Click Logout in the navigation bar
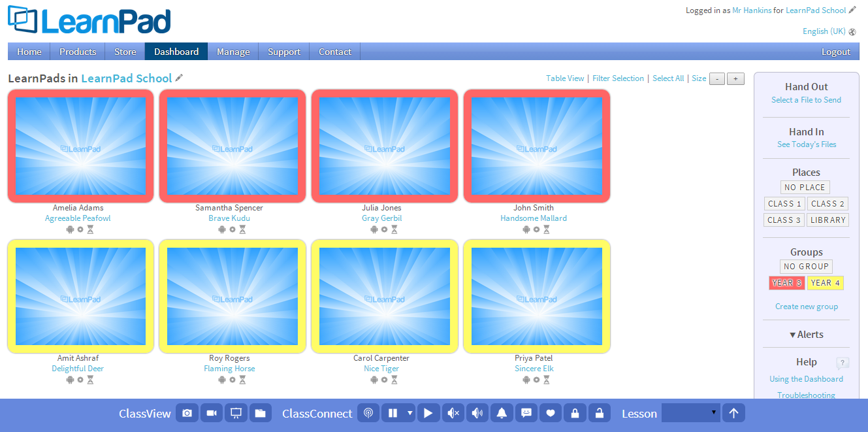 tap(836, 52)
